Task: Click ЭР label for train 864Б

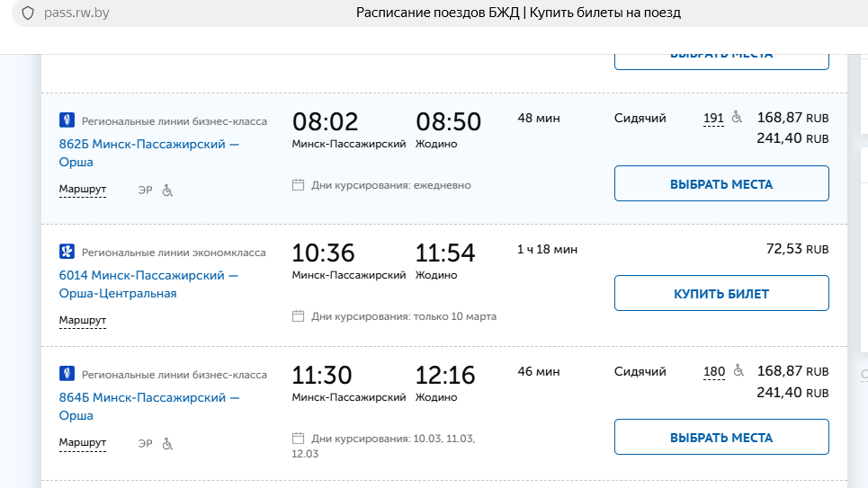Action: (145, 443)
